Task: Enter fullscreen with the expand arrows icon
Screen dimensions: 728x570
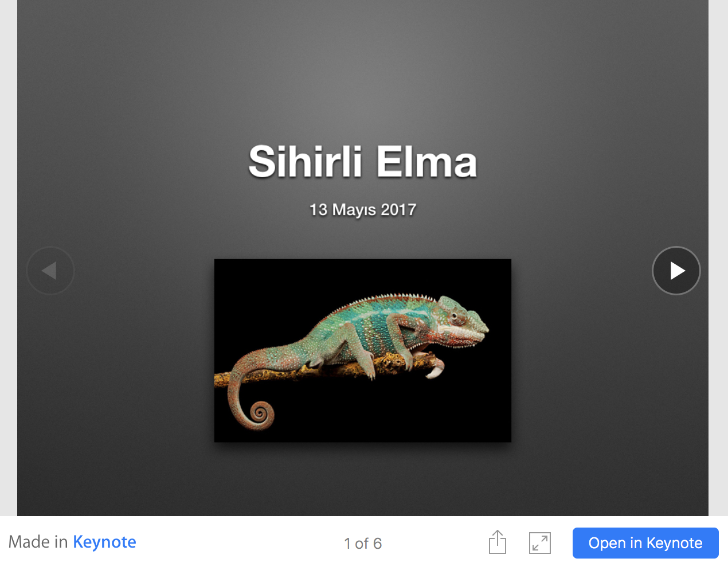Action: 540,543
